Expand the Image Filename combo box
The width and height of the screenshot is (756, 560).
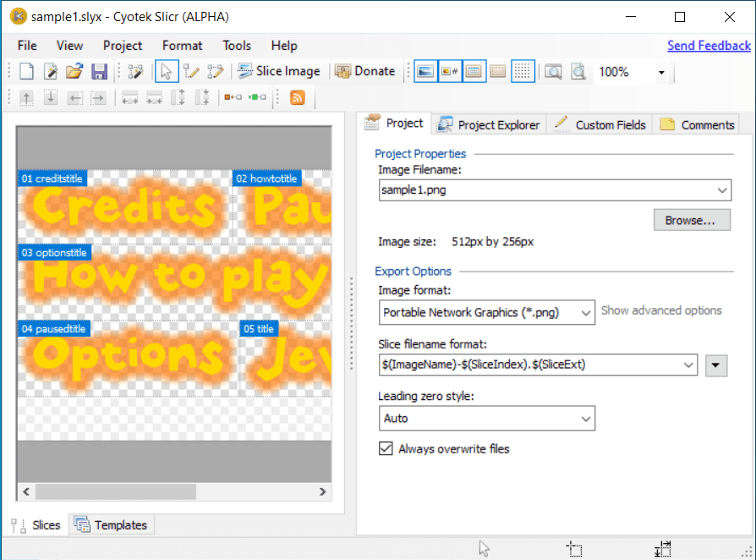722,190
